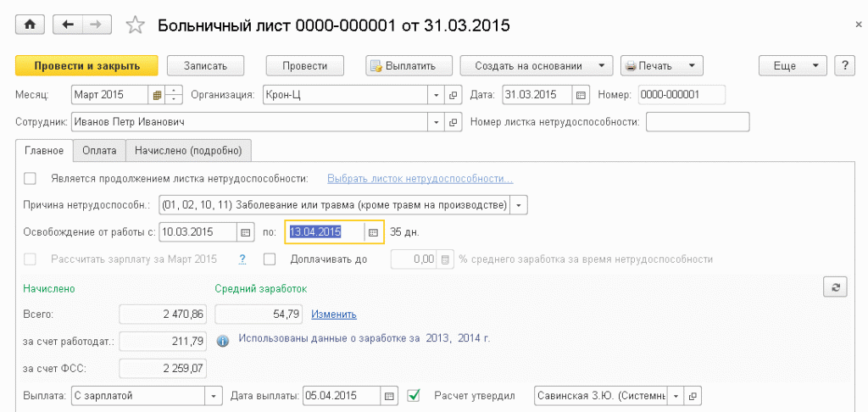Step the Месяц value up
Image resolution: width=868 pixels, height=412 pixels.
(174, 91)
